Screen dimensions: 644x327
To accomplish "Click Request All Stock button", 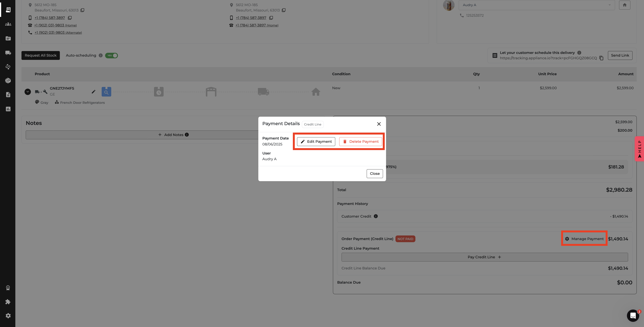I will click(40, 55).
